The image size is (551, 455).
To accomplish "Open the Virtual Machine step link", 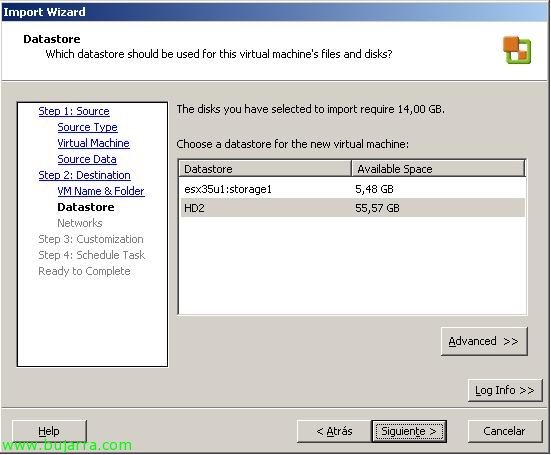I will pyautogui.click(x=93, y=143).
